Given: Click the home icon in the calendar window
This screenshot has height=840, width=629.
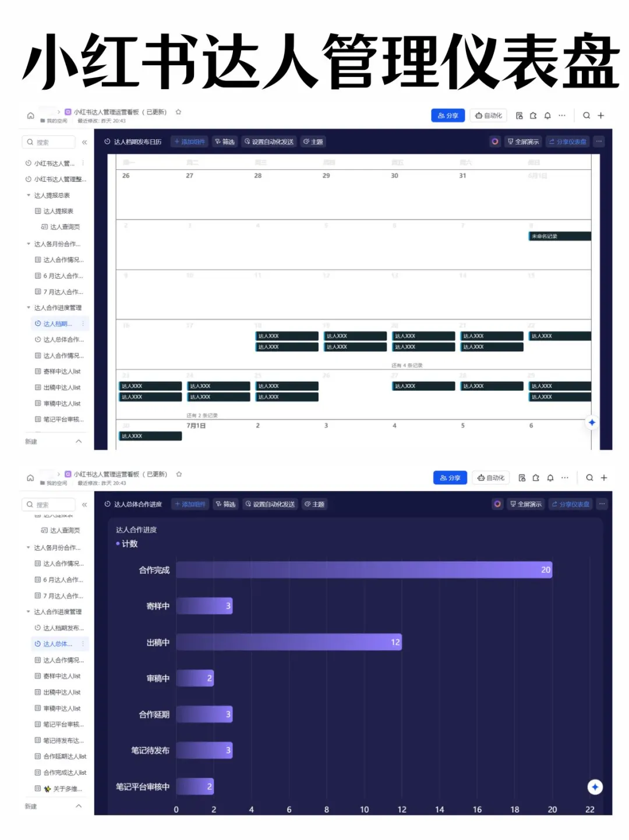Looking at the screenshot, I should click(x=30, y=115).
